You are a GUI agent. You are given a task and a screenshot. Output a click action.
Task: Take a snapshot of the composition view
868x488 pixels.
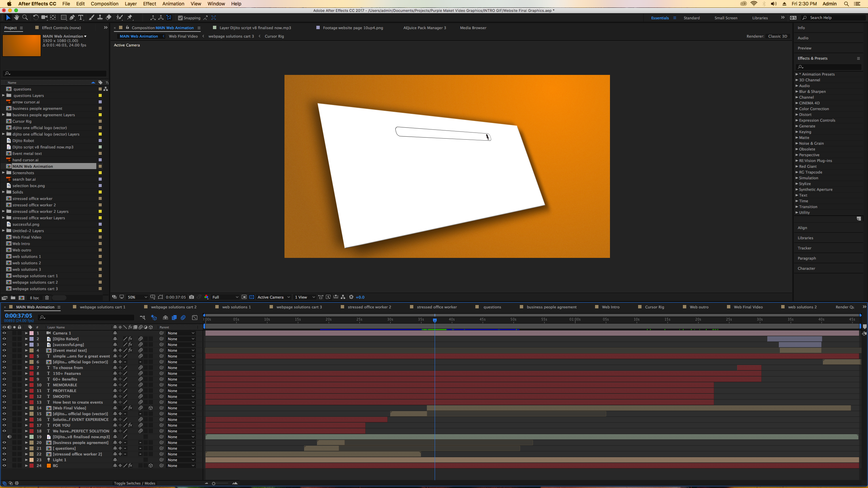tap(192, 297)
